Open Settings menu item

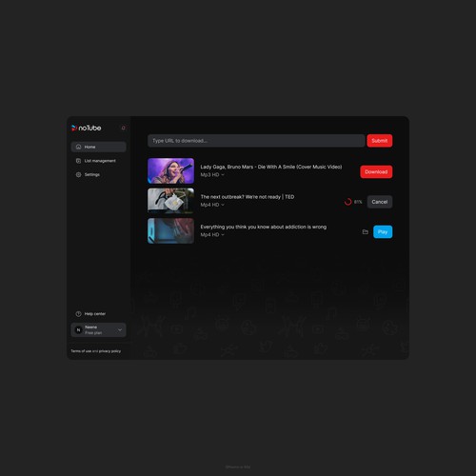point(98,174)
